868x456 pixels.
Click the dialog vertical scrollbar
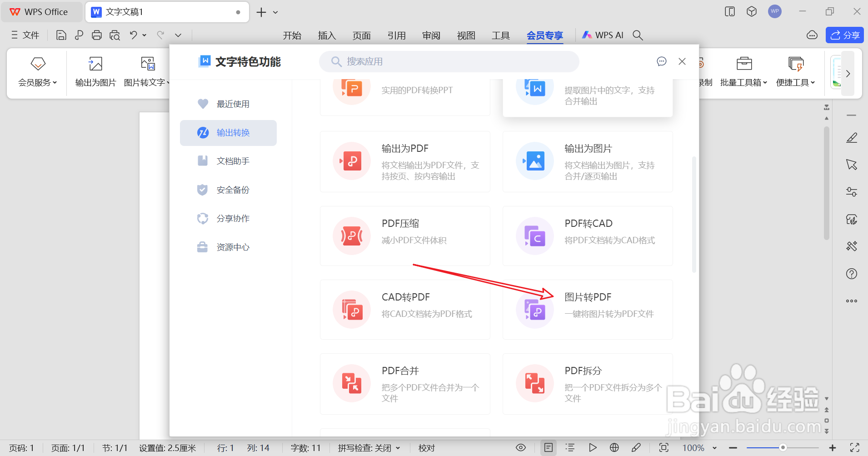[x=694, y=215]
